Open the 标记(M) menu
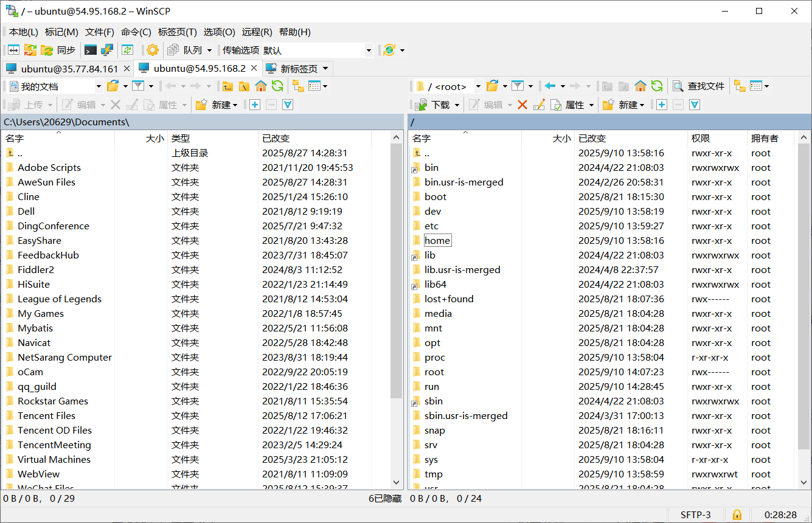The image size is (812, 523). (x=61, y=32)
